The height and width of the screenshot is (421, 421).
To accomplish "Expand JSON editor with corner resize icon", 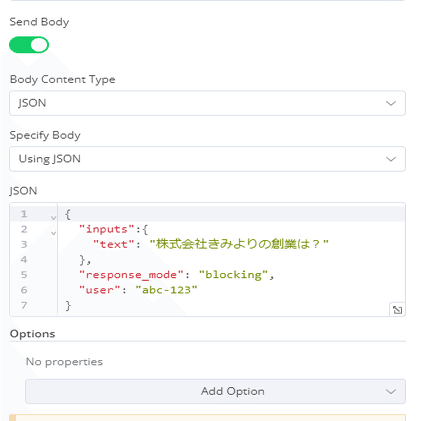I will [397, 310].
